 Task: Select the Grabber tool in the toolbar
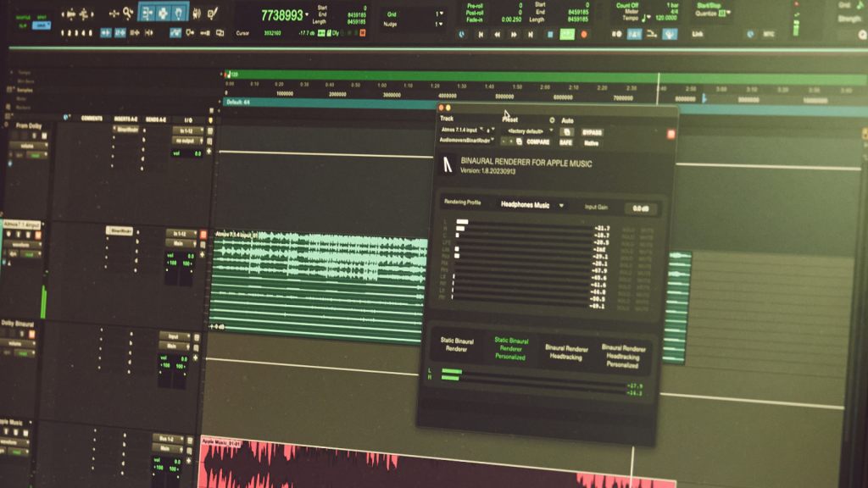point(177,12)
